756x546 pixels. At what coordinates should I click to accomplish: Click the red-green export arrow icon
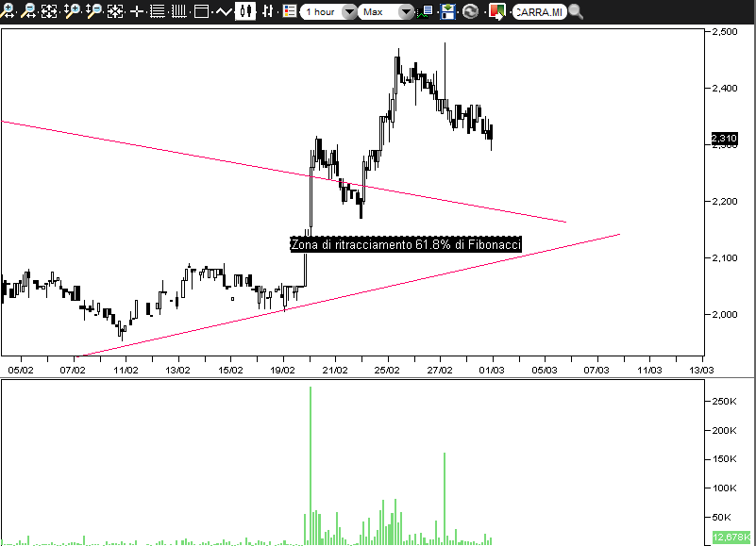click(x=496, y=11)
